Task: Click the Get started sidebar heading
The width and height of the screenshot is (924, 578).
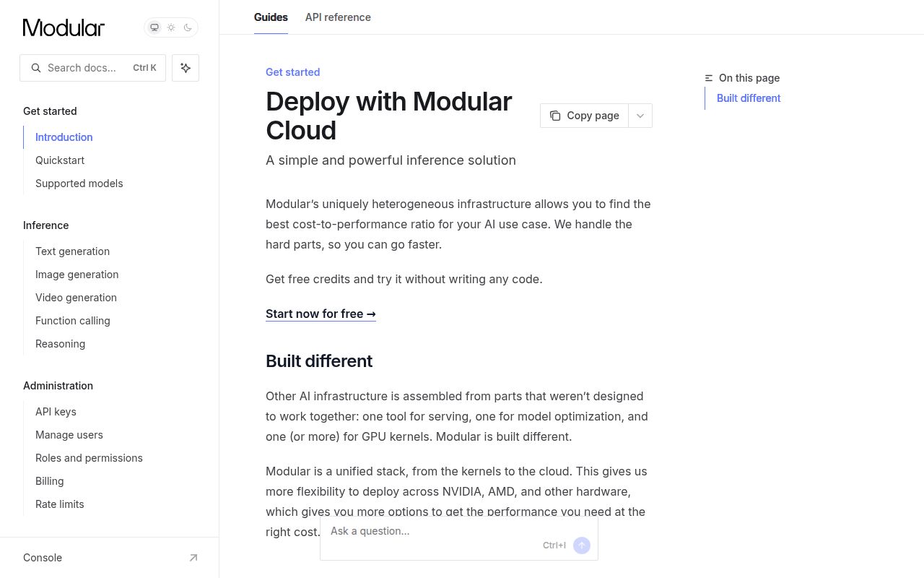Action: (x=50, y=111)
